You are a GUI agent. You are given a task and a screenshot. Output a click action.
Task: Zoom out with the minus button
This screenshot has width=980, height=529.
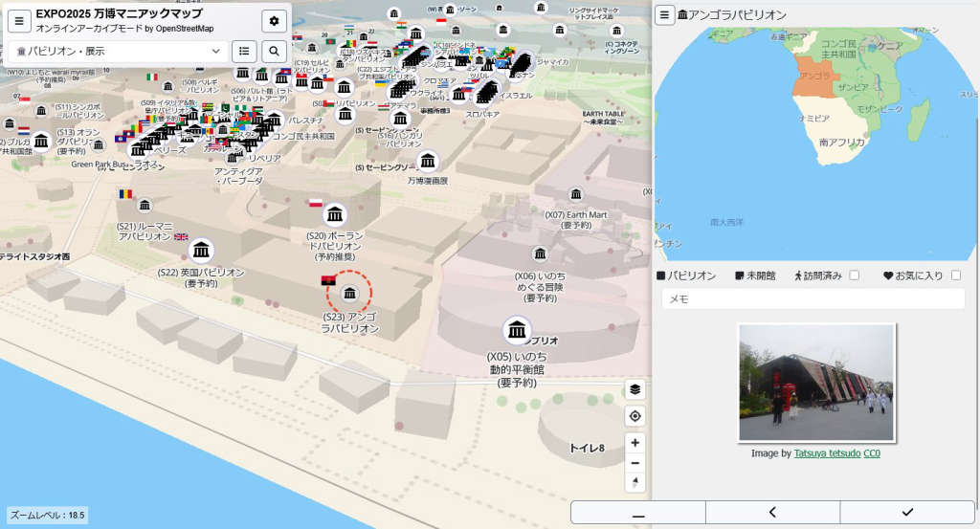(x=635, y=463)
